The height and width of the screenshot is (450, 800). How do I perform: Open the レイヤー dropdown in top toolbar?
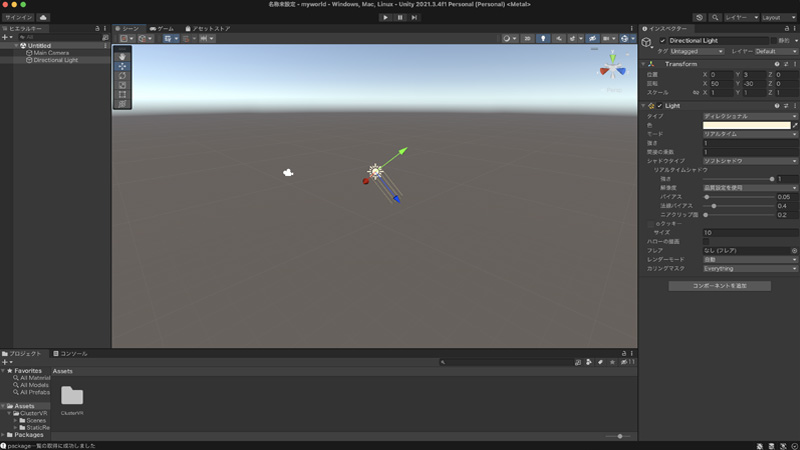(741, 17)
